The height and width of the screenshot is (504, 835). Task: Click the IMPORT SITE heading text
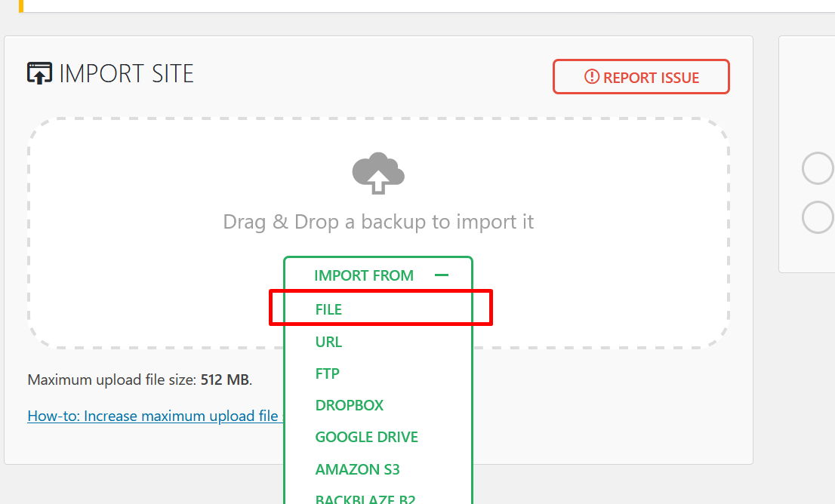[126, 73]
